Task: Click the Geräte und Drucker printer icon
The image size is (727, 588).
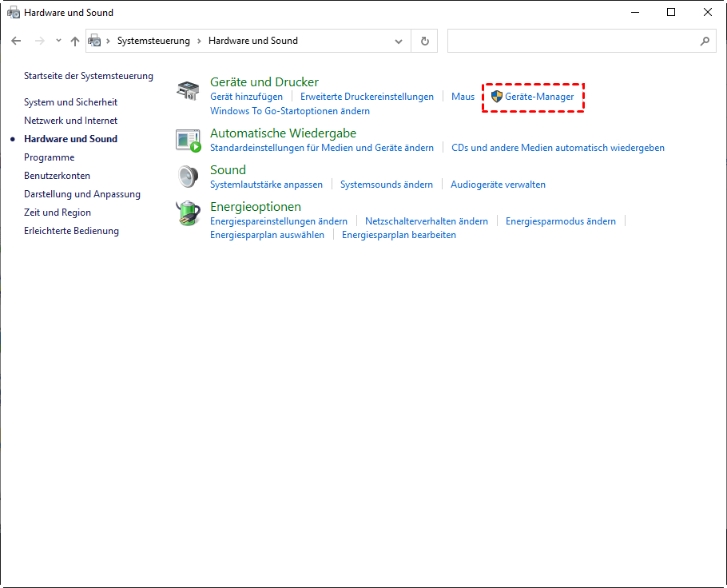Action: click(188, 90)
